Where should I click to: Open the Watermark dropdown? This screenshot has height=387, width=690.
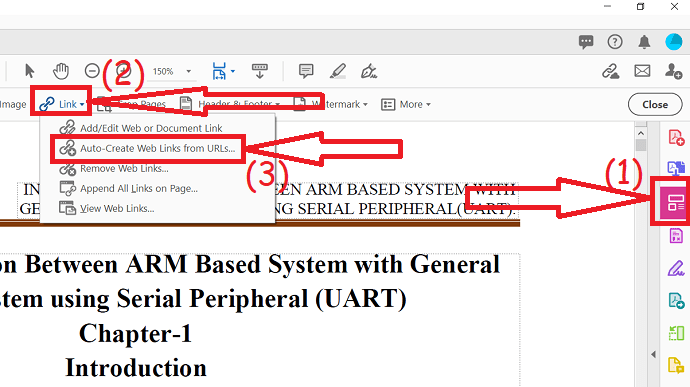(x=330, y=104)
